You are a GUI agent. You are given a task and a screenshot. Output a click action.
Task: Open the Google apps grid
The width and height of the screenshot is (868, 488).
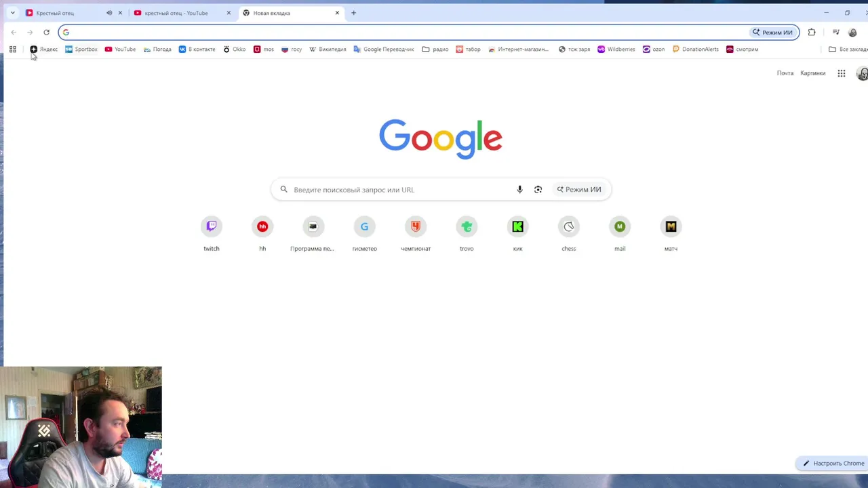[842, 73]
